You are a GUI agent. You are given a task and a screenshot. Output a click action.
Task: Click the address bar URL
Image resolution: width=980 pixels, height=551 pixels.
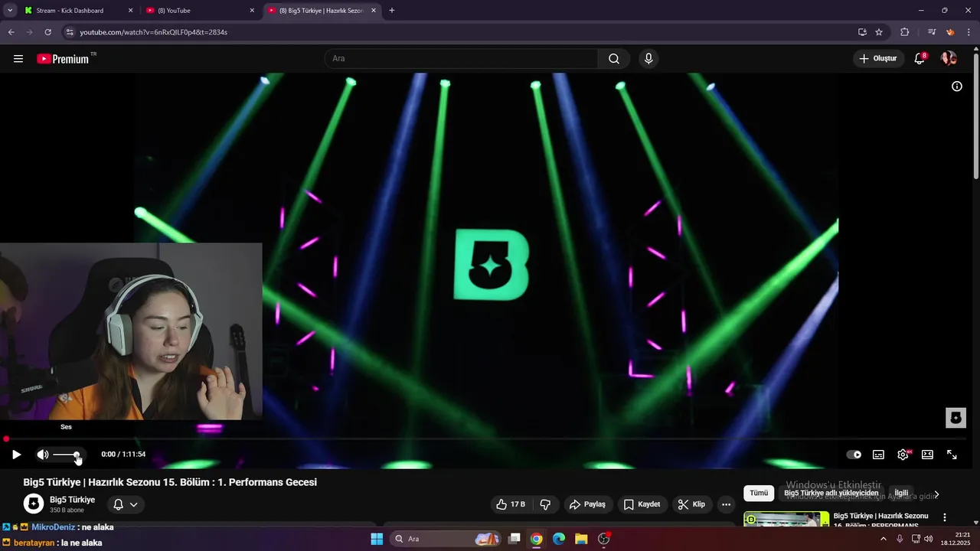[153, 32]
